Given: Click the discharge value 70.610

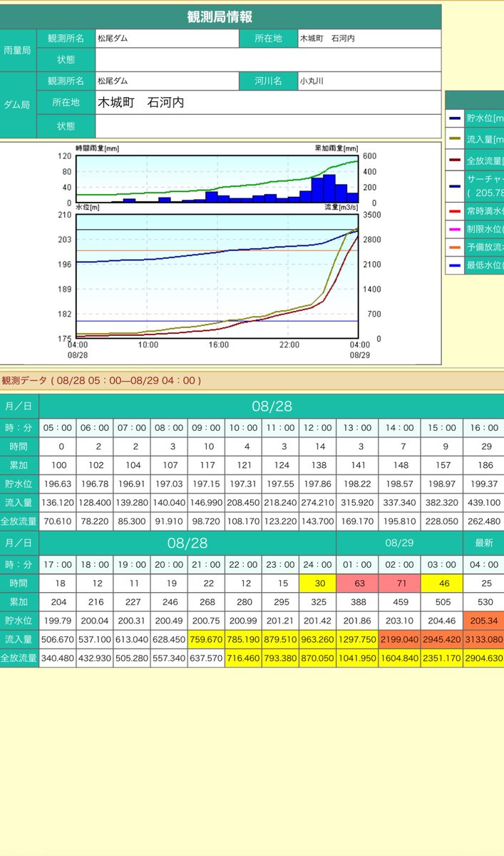Looking at the screenshot, I should [58, 521].
